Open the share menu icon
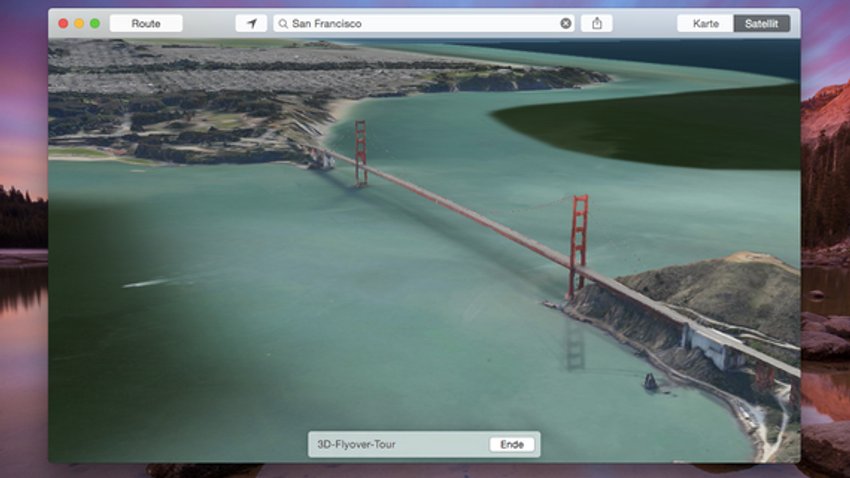The height and width of the screenshot is (478, 850). (x=597, y=23)
